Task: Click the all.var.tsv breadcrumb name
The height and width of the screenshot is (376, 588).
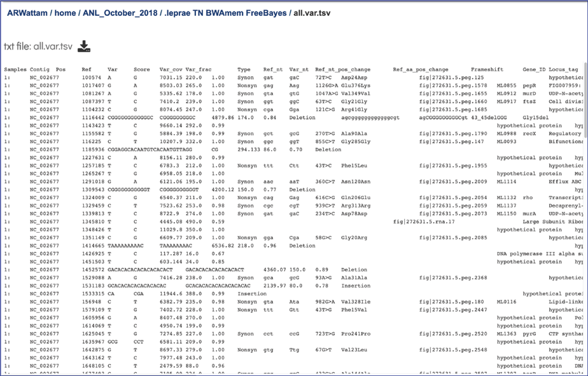Action: click(312, 13)
